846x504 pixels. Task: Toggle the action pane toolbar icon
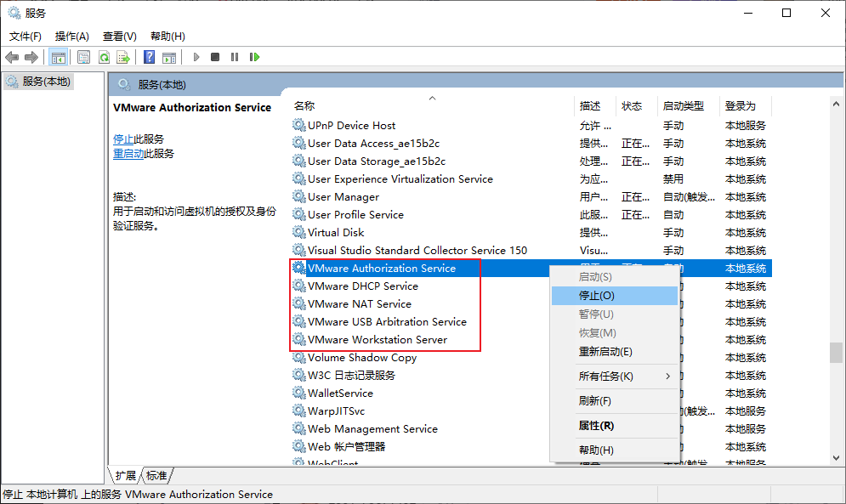[x=169, y=57]
